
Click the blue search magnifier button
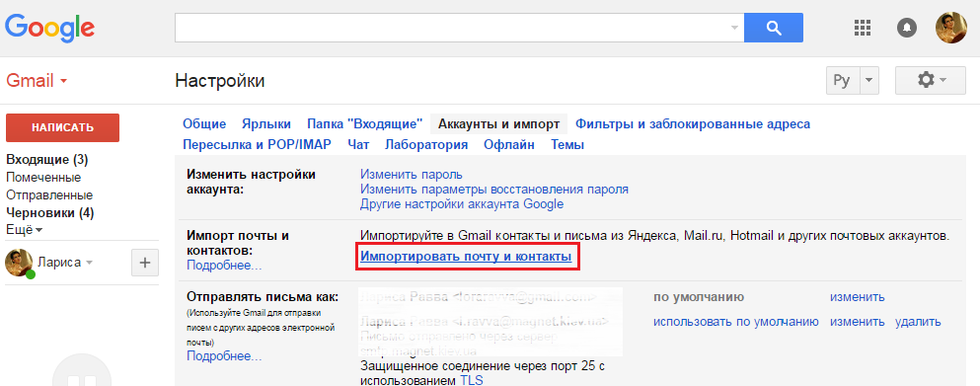coord(774,28)
